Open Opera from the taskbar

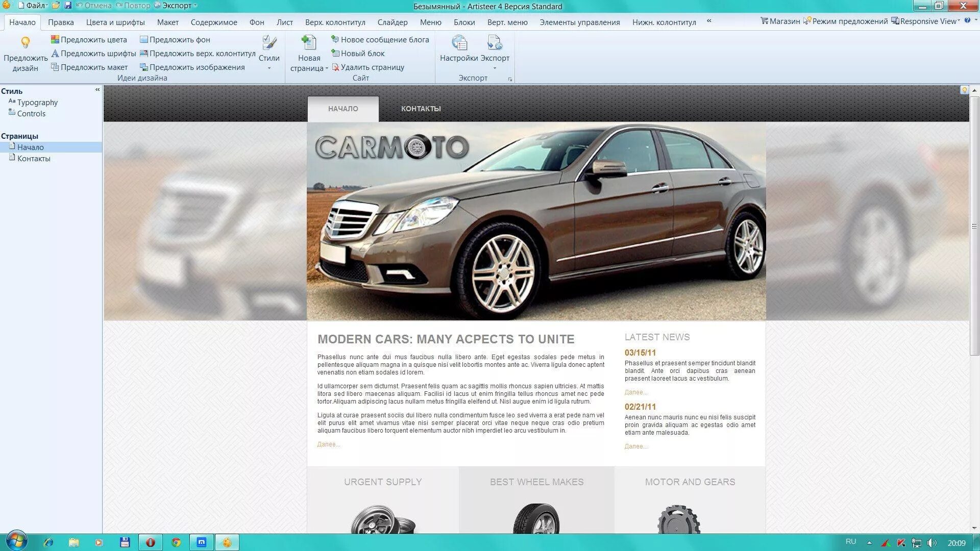[x=151, y=542]
